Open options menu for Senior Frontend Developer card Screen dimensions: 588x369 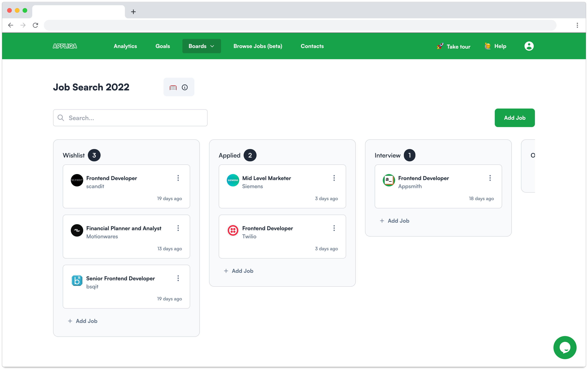coord(178,278)
